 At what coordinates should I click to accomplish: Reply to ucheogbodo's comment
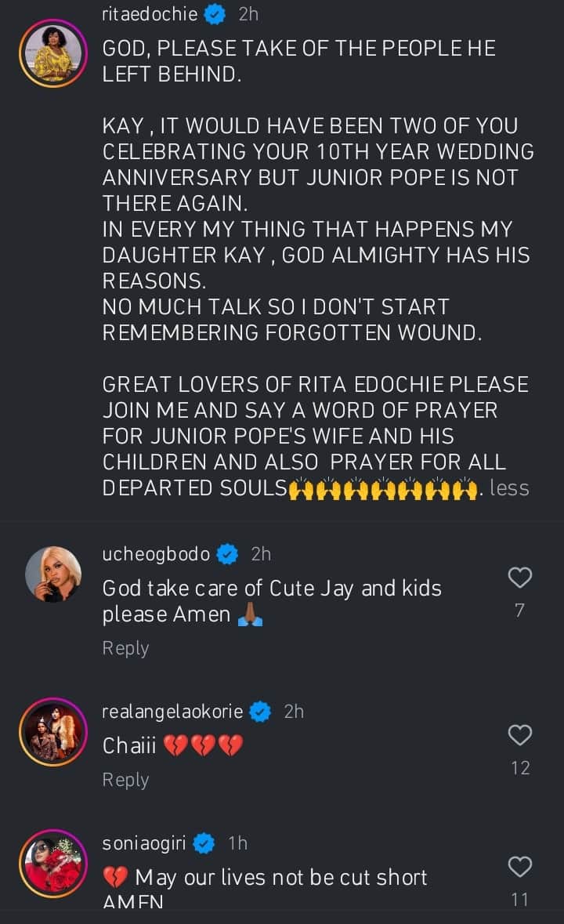point(125,648)
